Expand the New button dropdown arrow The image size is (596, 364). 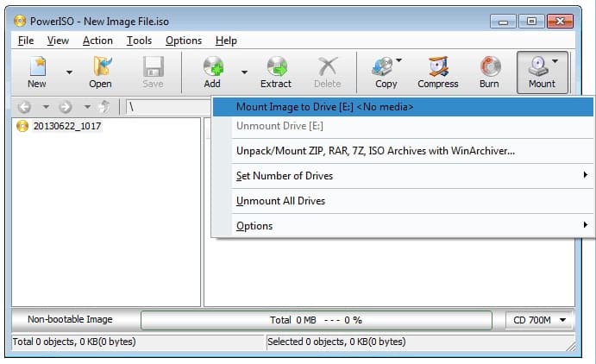(69, 72)
